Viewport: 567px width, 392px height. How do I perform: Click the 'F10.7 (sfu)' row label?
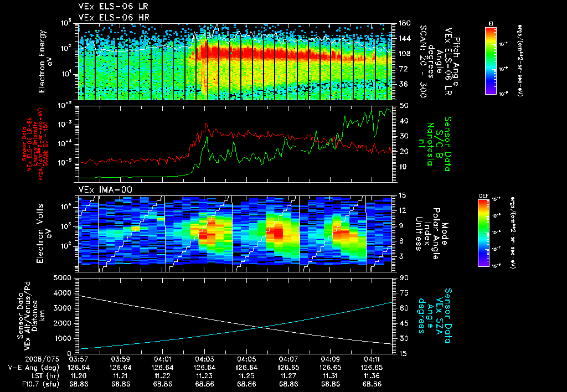pyautogui.click(x=40, y=384)
